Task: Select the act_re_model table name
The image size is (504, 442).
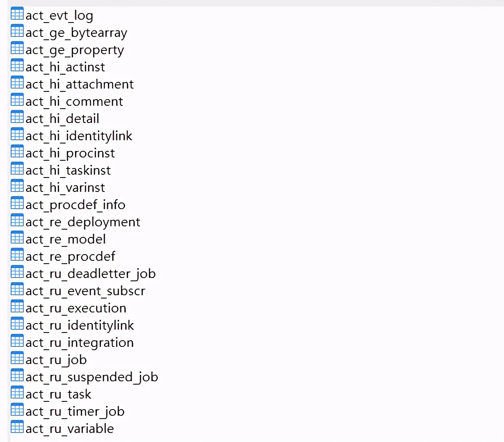Action: point(65,239)
